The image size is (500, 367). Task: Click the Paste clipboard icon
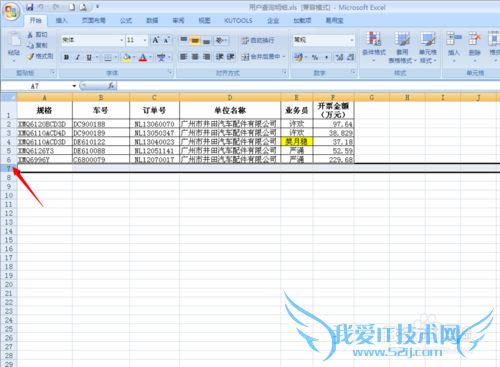(x=14, y=39)
